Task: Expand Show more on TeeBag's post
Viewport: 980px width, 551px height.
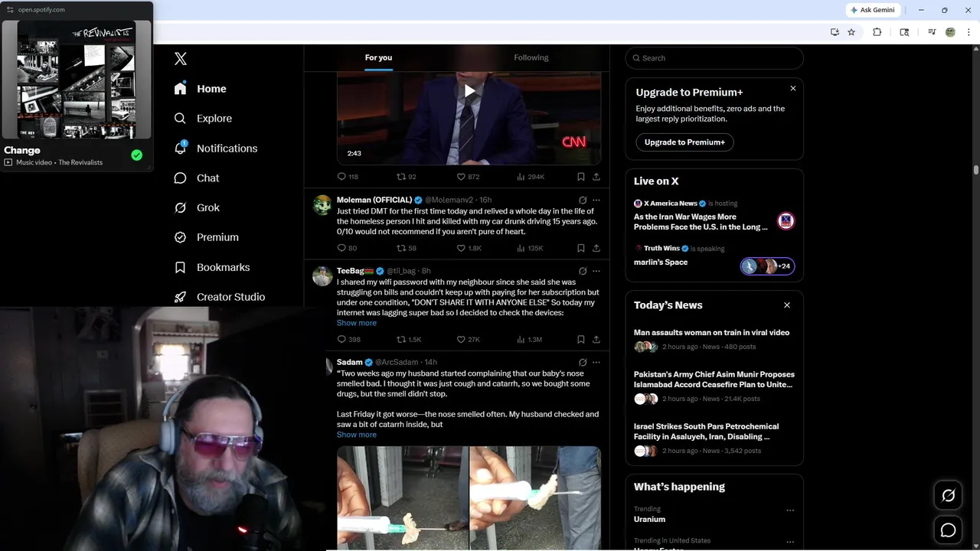Action: (357, 323)
